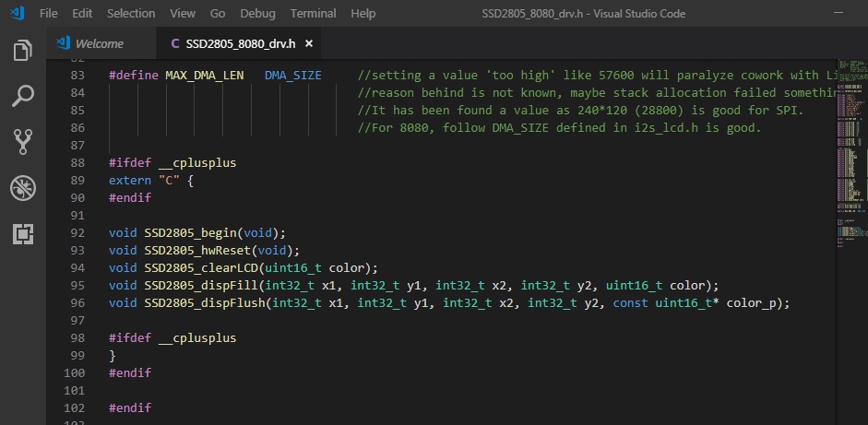Open the File menu
The image size is (868, 425).
(49, 14)
